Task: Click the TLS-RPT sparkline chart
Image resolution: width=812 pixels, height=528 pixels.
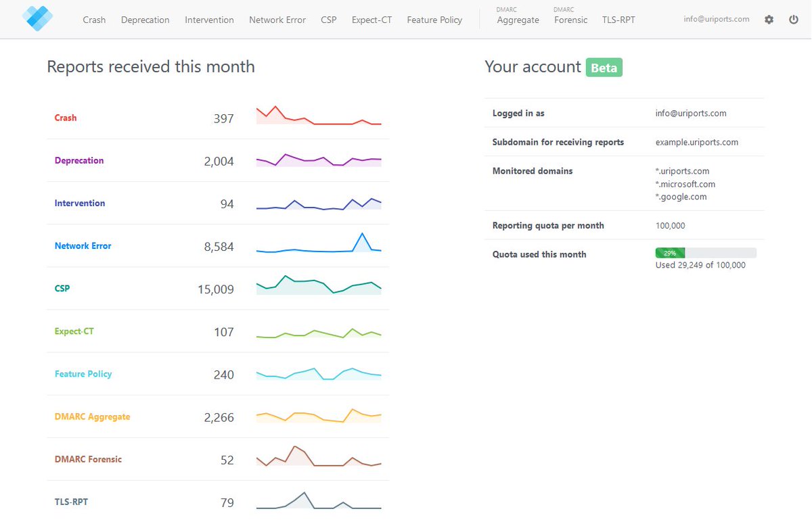Action: [x=319, y=500]
